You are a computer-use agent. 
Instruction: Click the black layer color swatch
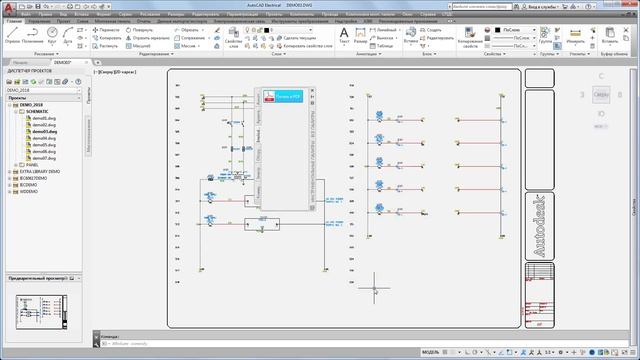pos(267,30)
